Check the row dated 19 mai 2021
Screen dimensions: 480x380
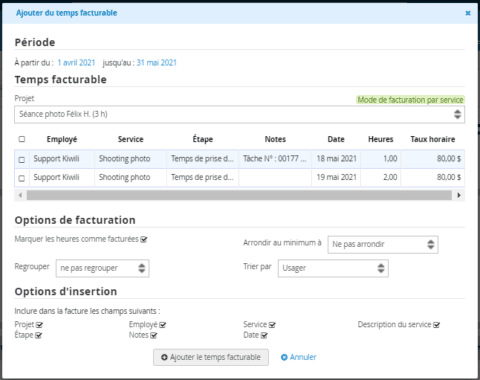pos(22,178)
